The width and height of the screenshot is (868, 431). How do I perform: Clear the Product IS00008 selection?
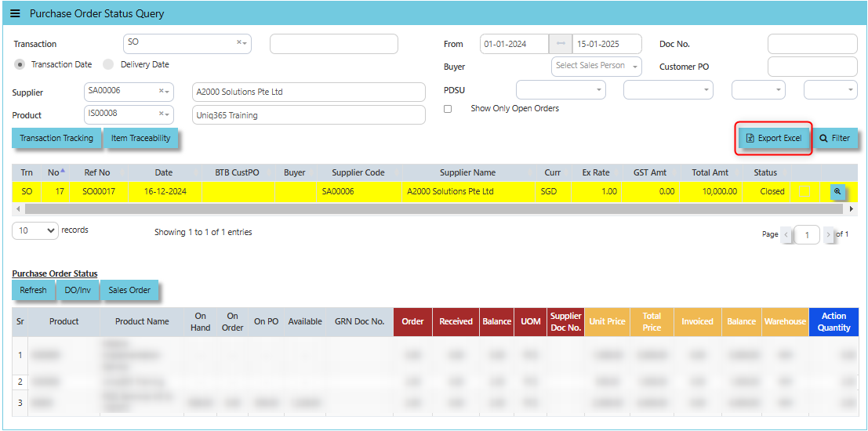pyautogui.click(x=162, y=114)
